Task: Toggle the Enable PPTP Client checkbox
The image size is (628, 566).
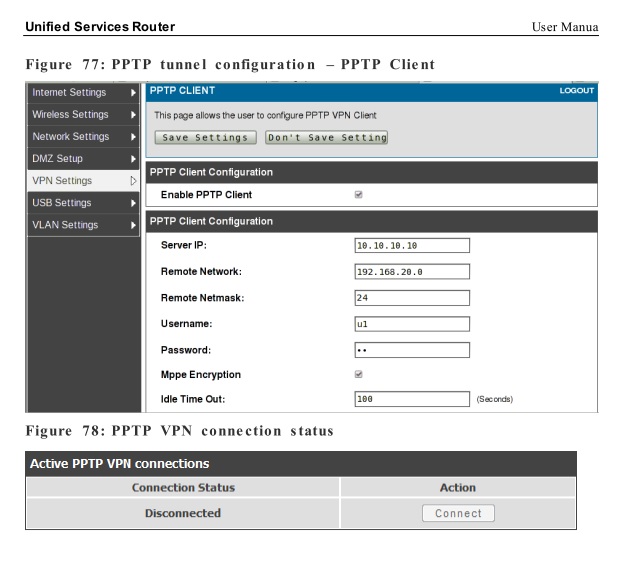Action: coord(359,195)
